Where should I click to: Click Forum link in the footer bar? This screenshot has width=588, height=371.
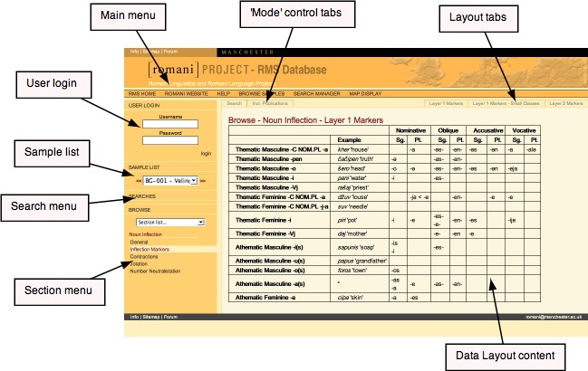(x=170, y=317)
